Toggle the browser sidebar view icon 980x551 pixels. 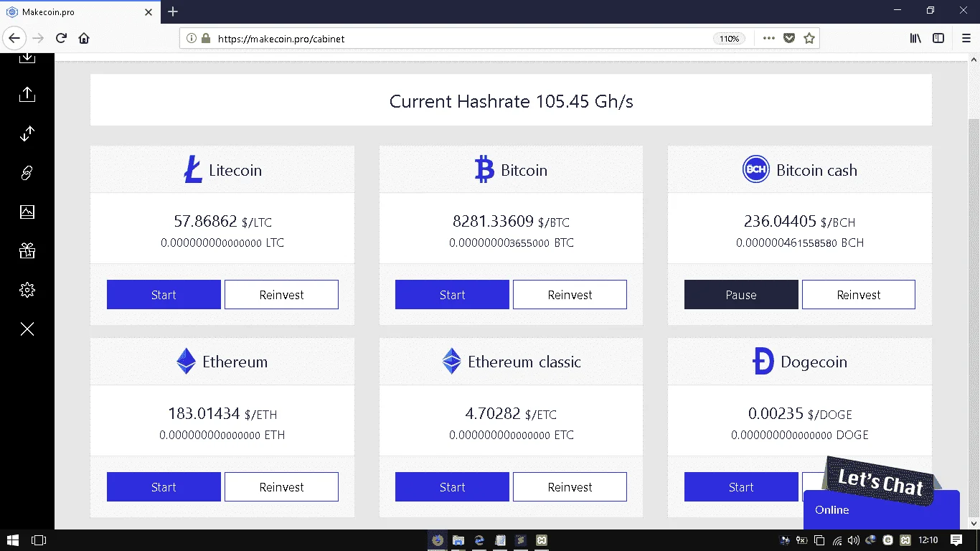938,38
